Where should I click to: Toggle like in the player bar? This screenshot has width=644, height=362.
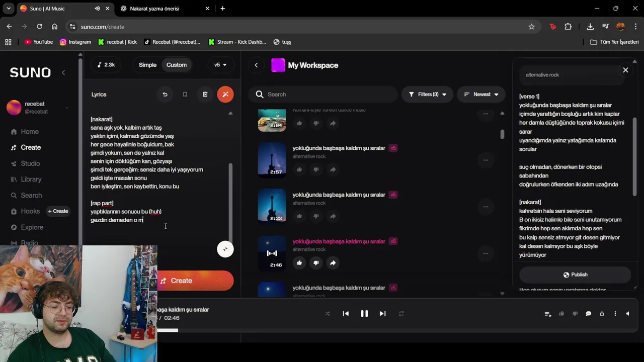(x=561, y=314)
